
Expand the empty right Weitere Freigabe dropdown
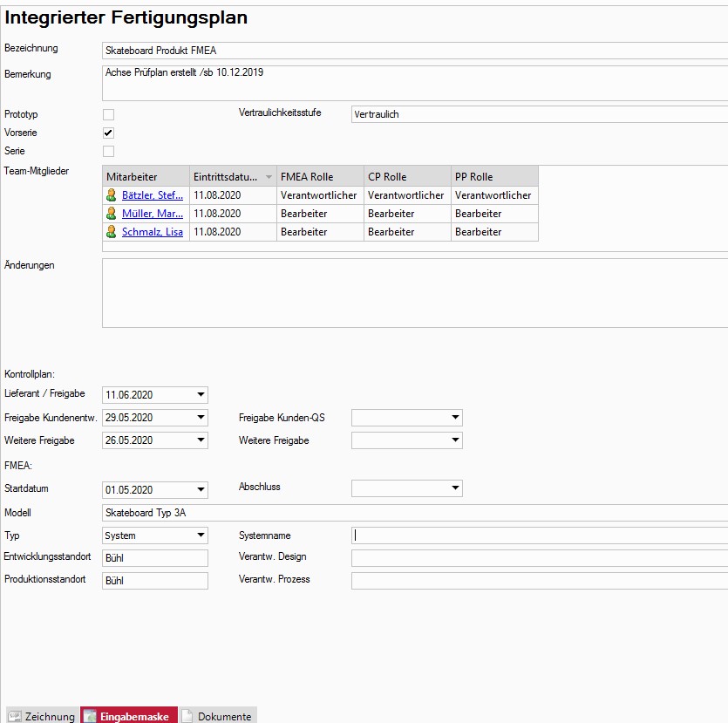(x=455, y=440)
